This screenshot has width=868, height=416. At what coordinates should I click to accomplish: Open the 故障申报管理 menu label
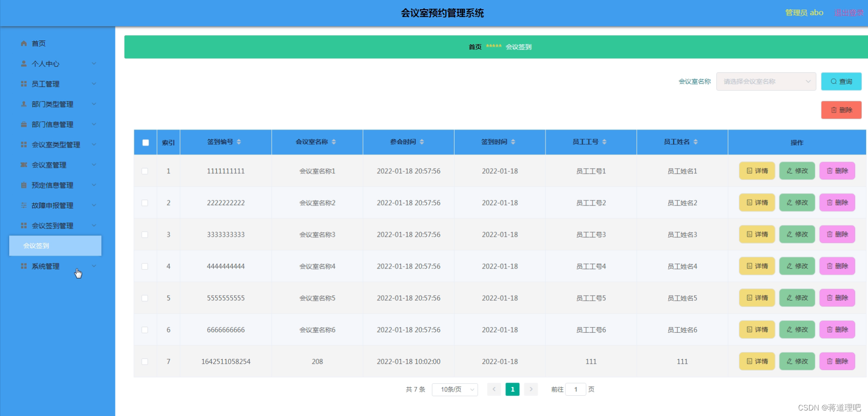coord(52,205)
